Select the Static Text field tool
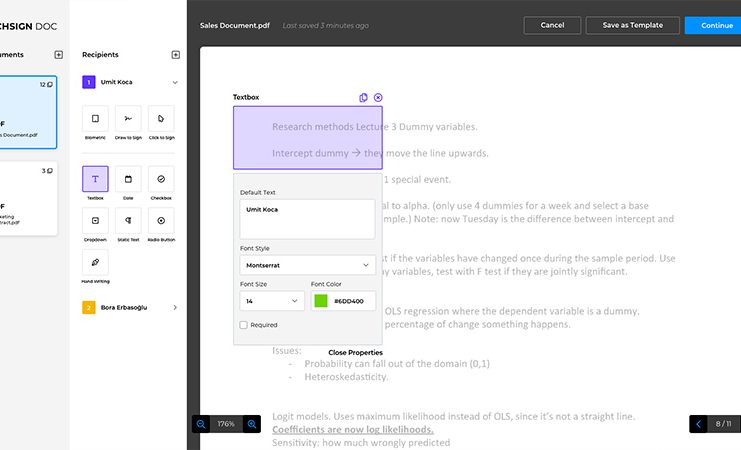Screen dimensions: 741x450 (x=128, y=221)
